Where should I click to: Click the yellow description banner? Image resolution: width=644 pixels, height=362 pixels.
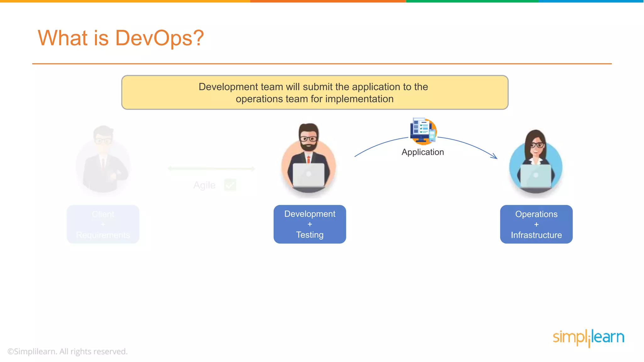314,92
